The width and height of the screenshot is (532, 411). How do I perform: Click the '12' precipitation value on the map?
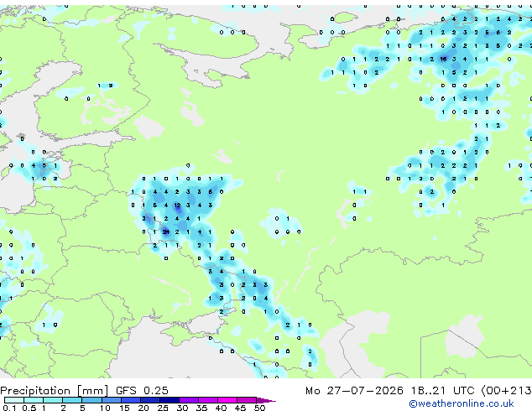(177, 205)
